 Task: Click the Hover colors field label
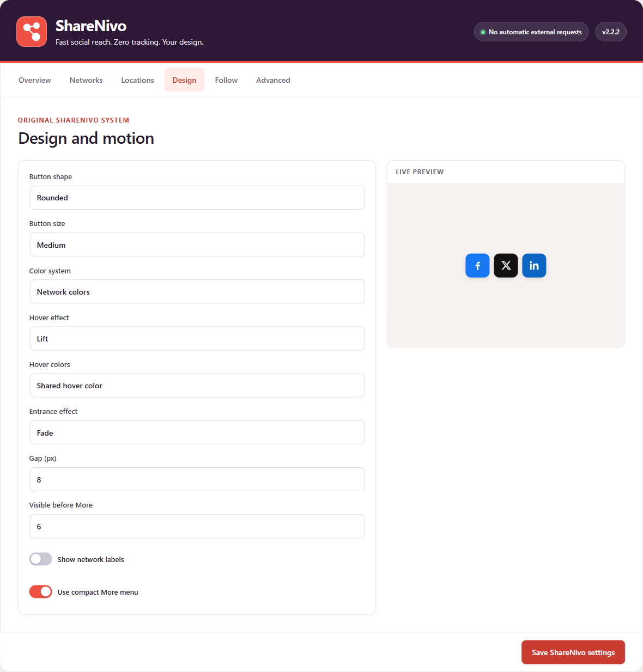click(x=50, y=365)
